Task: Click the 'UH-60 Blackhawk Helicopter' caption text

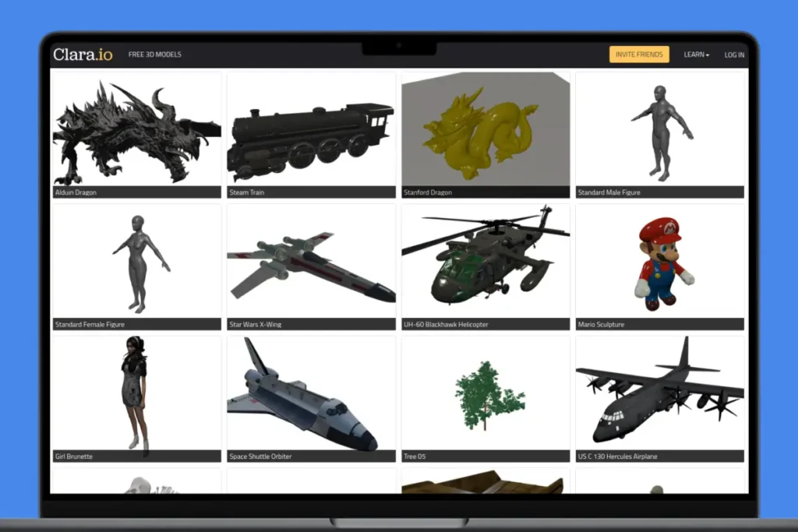Action: tap(446, 325)
